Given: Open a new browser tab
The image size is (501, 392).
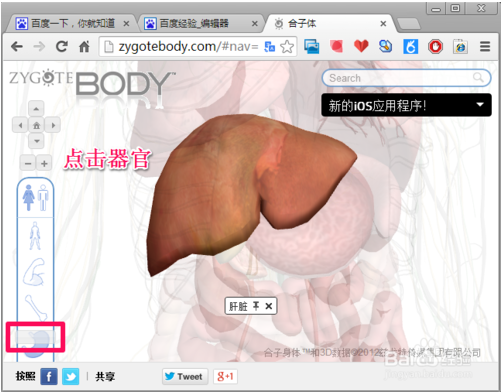Looking at the screenshot, I should coord(409,24).
